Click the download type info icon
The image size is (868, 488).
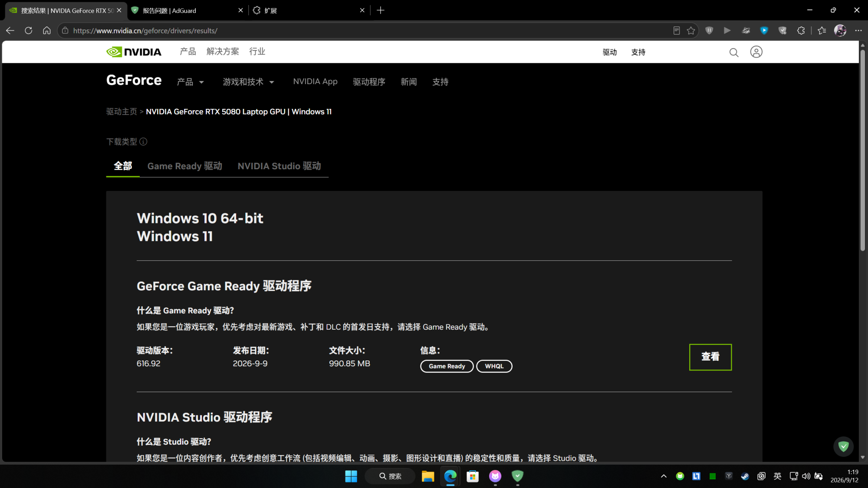point(143,141)
